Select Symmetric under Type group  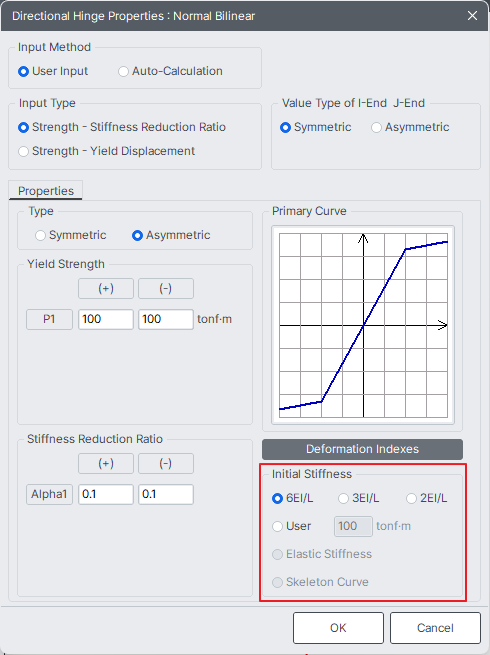(x=71, y=235)
